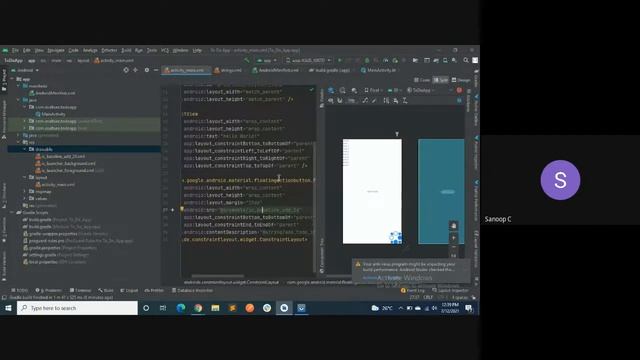This screenshot has width=640, height=360.
Task: Switch to the build.gradle (app) editor tab
Action: [330, 70]
